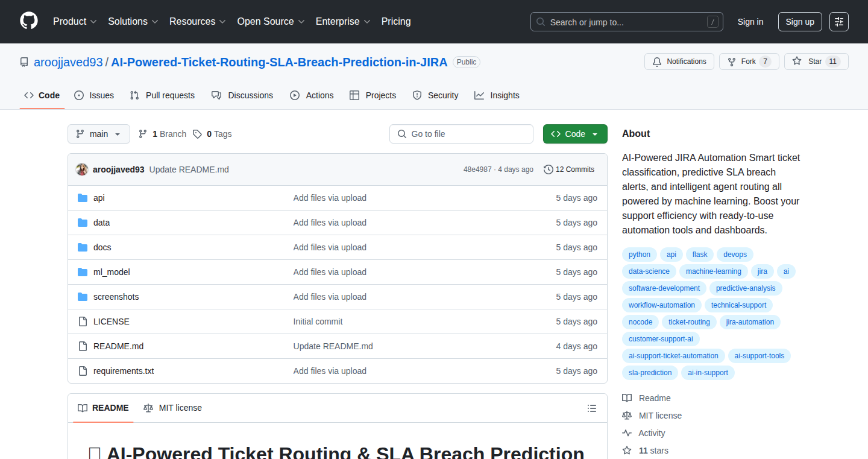Click the sla-prediction topic tag
This screenshot has height=459, width=868.
650,373
